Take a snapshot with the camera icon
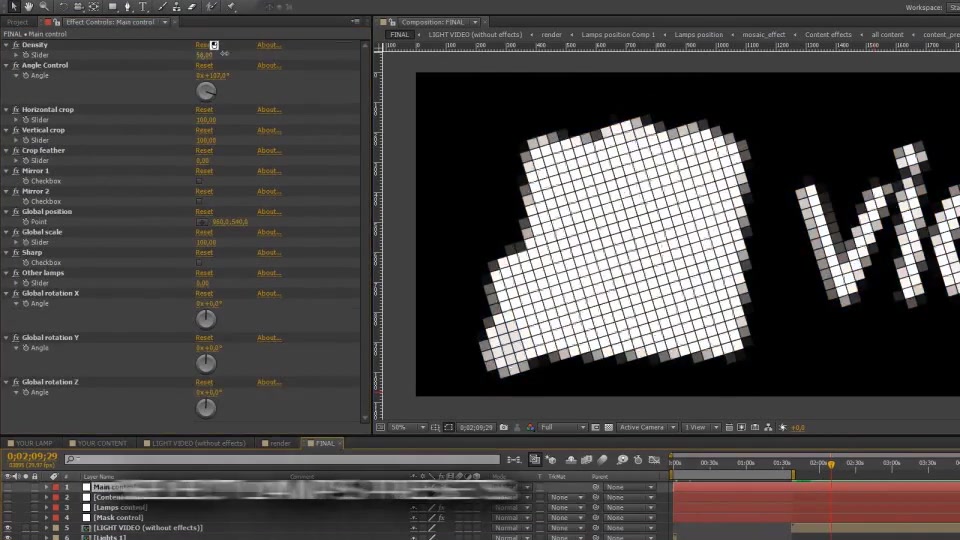The image size is (960, 540). [503, 427]
